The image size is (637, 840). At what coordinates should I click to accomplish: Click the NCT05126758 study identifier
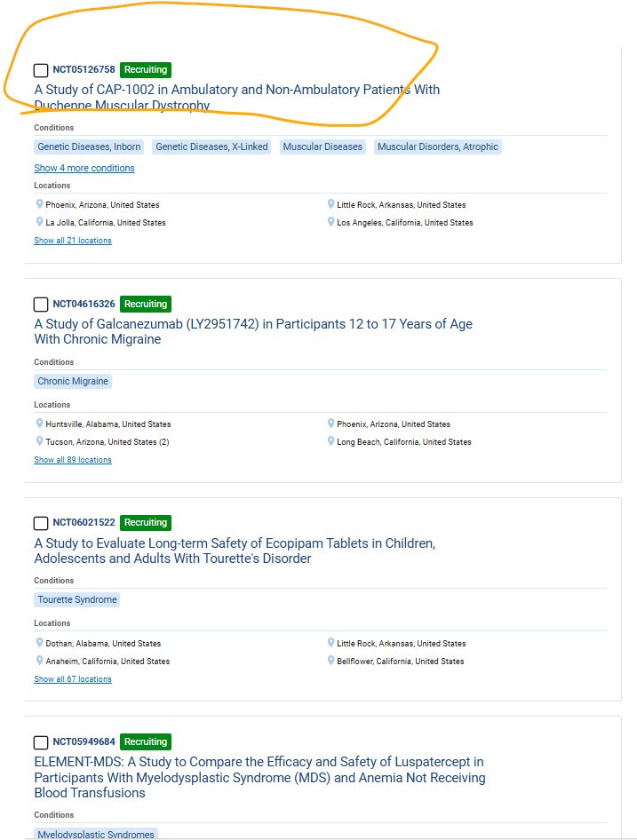[84, 69]
